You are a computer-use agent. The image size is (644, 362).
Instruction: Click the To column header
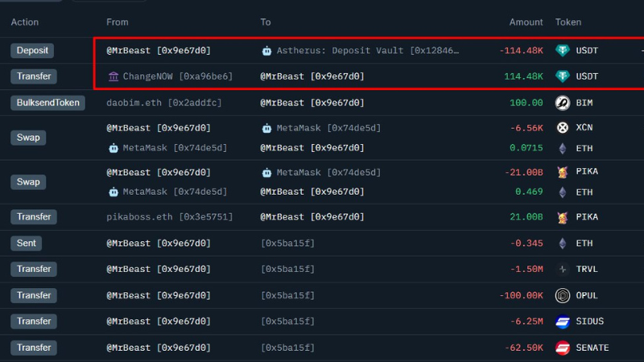pos(266,23)
